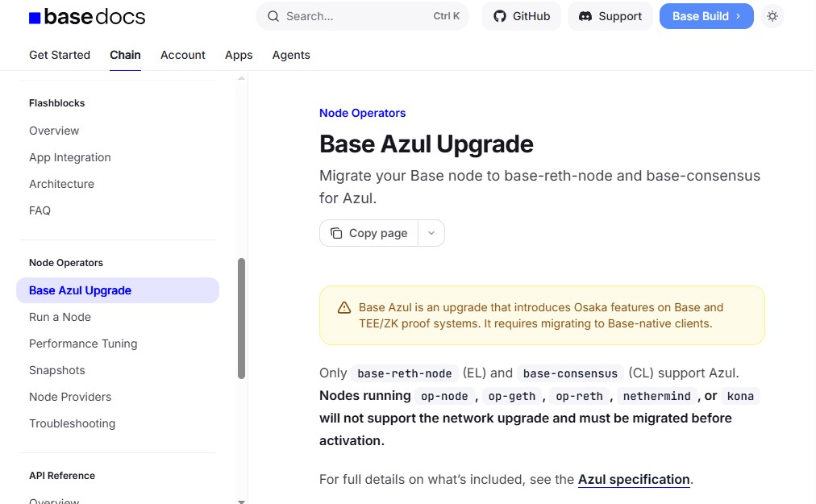Select the Chain tab
816x504 pixels.
(x=125, y=55)
